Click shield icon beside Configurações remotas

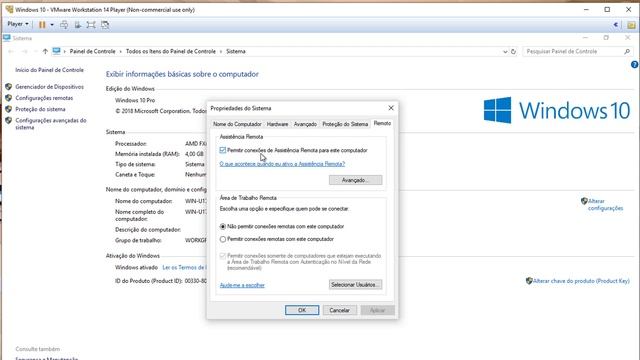tap(9, 98)
